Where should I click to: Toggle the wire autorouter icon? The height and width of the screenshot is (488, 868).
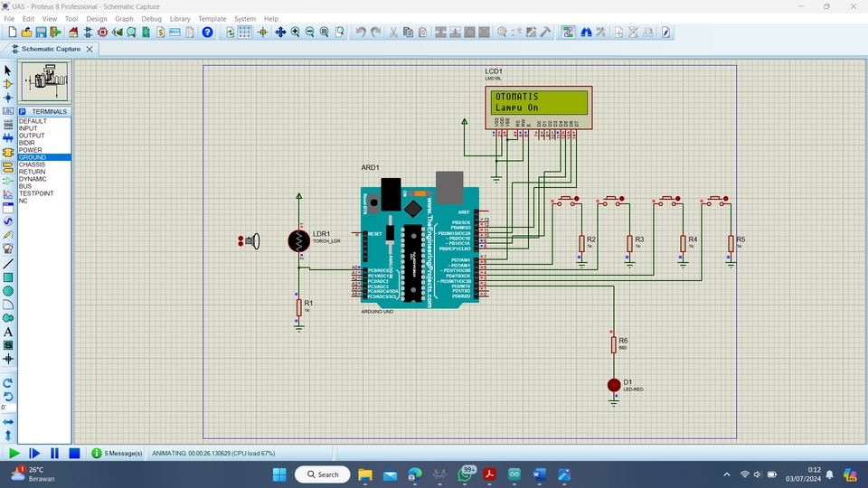[568, 33]
